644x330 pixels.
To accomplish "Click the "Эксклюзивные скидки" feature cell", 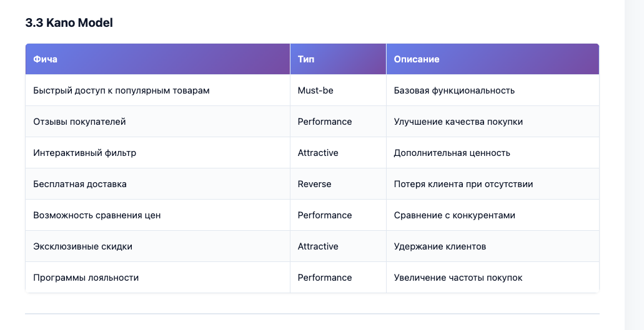I will 157,246.
